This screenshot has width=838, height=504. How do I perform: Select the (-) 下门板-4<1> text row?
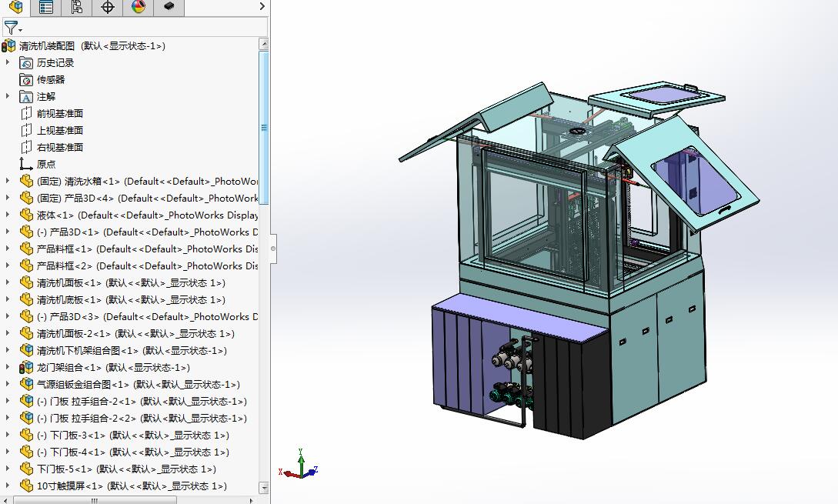click(x=133, y=452)
